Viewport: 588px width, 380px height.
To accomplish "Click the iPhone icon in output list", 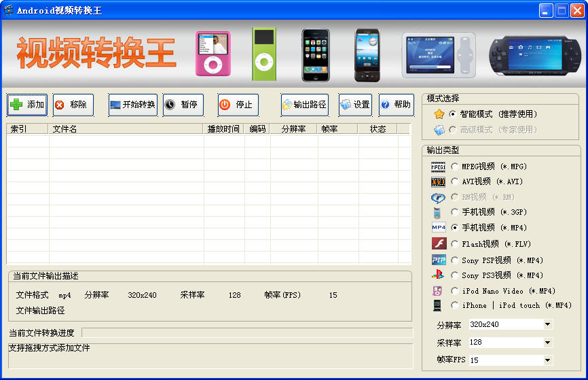I will [437, 305].
